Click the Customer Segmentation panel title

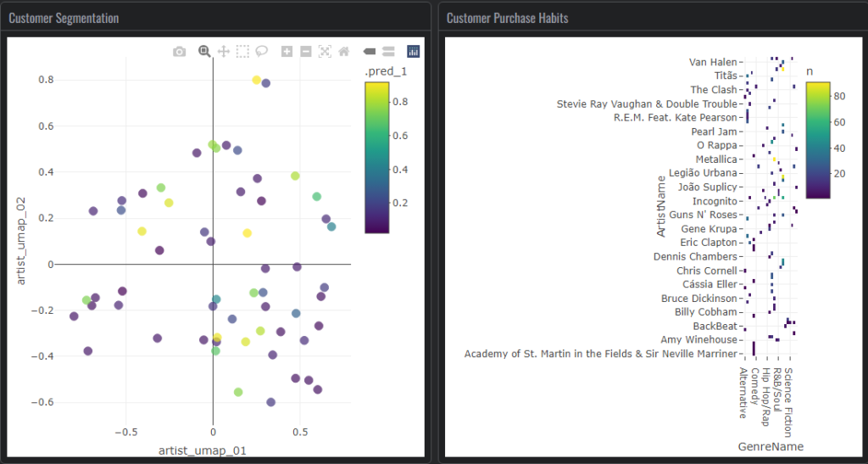64,18
